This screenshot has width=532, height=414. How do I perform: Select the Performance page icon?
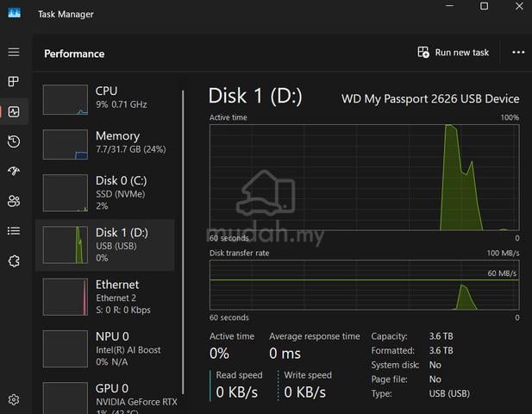14,111
